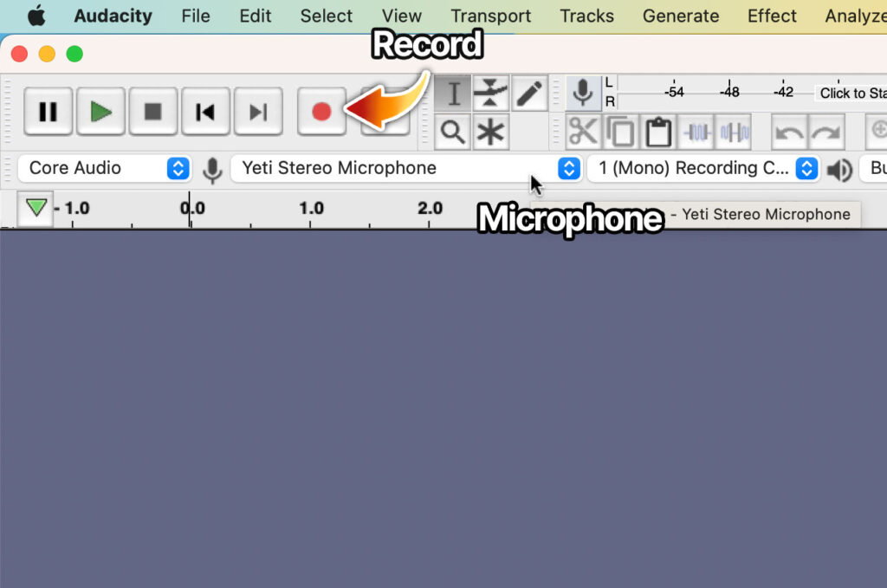Viewport: 887px width, 588px height.
Task: Open the Generate menu
Action: pos(681,16)
